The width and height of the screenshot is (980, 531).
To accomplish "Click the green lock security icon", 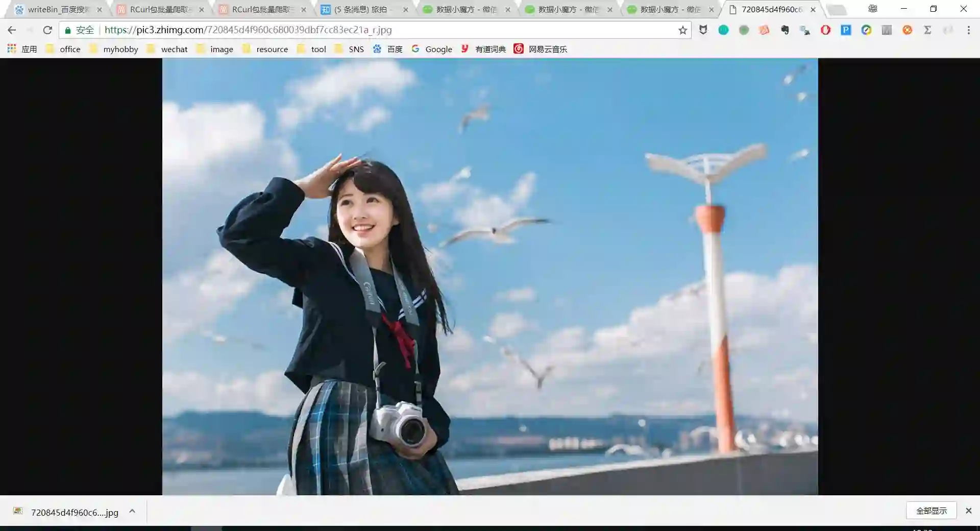I will tap(68, 30).
